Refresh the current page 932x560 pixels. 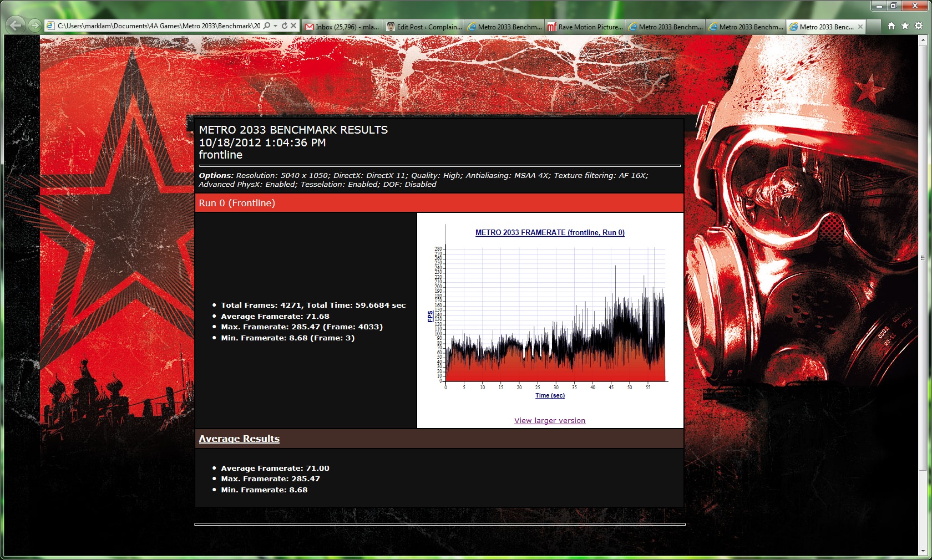(285, 26)
